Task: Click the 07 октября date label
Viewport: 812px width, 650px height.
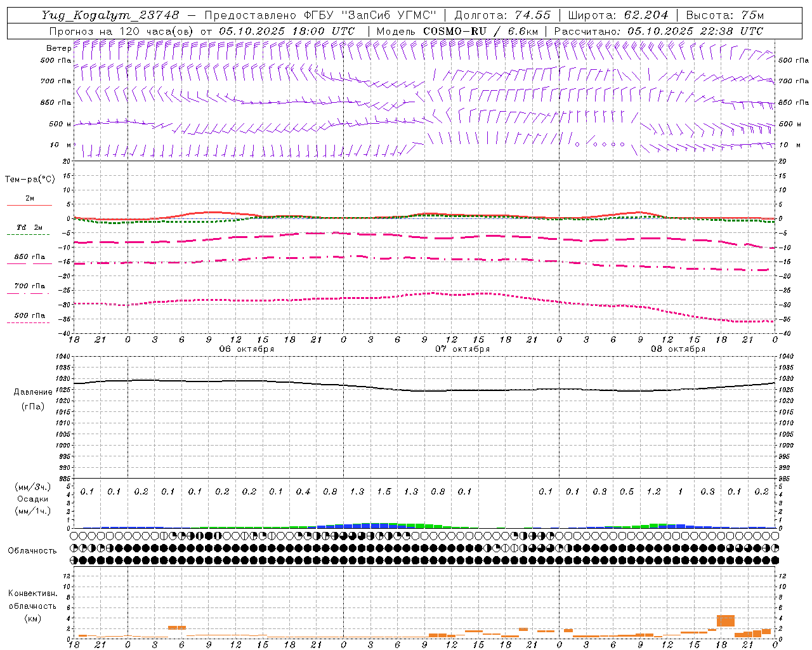Action: click(462, 349)
